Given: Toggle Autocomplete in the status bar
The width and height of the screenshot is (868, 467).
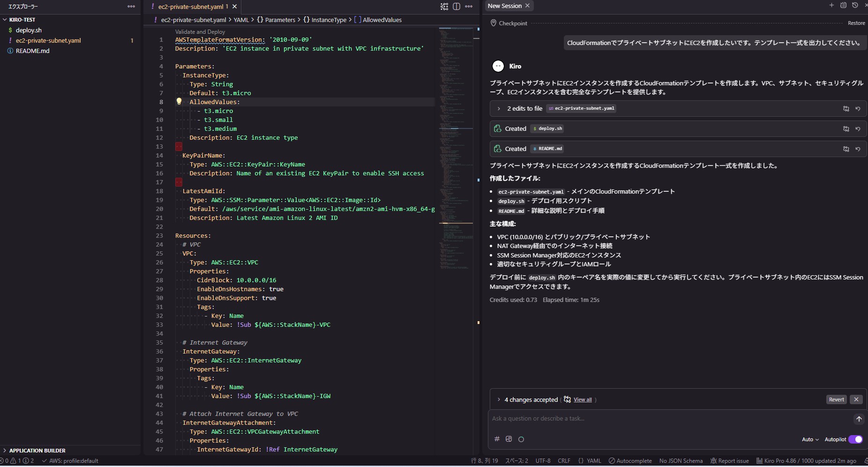Looking at the screenshot, I should [630, 461].
